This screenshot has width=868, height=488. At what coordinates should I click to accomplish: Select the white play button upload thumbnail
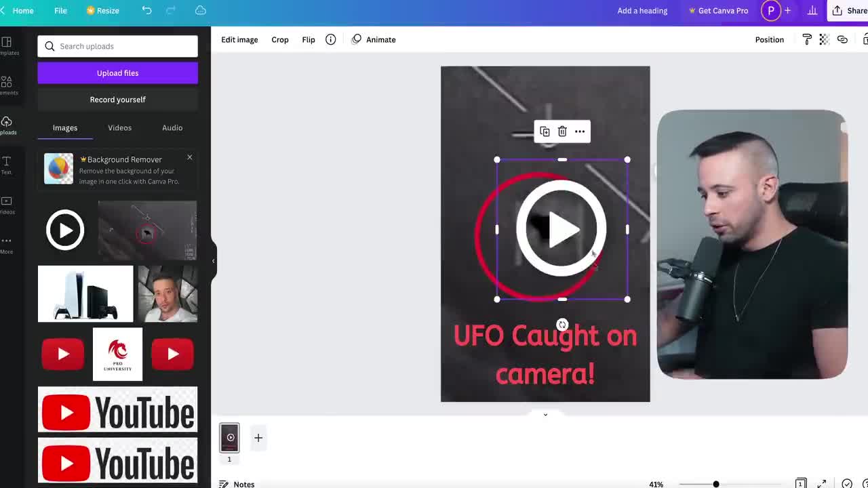tap(65, 230)
